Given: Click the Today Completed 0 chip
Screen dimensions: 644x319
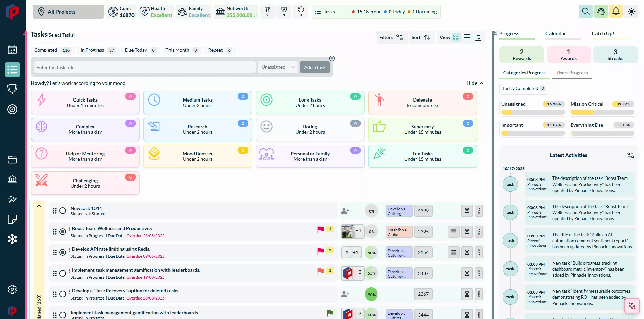Looking at the screenshot, I should coord(524,88).
